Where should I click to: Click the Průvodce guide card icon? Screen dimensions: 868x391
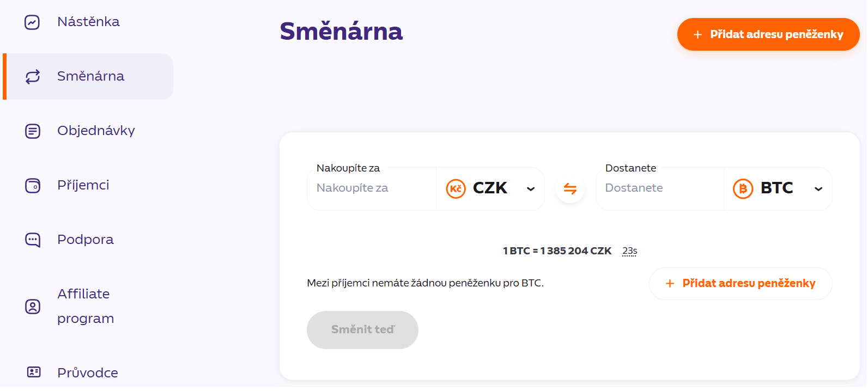tap(34, 372)
